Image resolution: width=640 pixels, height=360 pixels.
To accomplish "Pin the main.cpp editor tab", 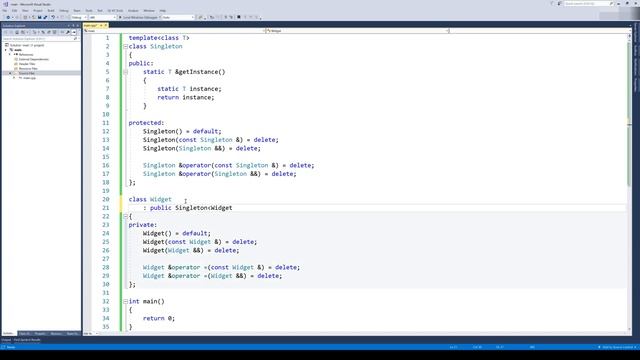I will coord(101,25).
